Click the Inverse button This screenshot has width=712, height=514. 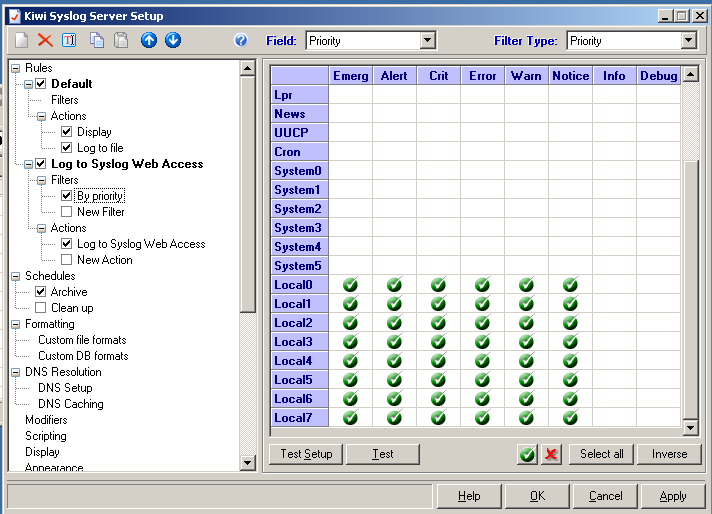tap(669, 454)
